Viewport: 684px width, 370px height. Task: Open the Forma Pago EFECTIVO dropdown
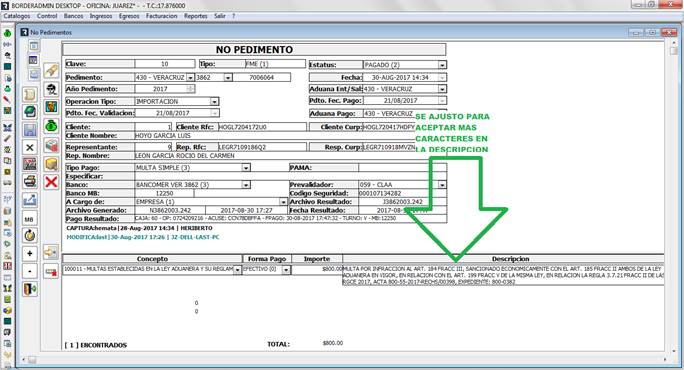tap(286, 270)
